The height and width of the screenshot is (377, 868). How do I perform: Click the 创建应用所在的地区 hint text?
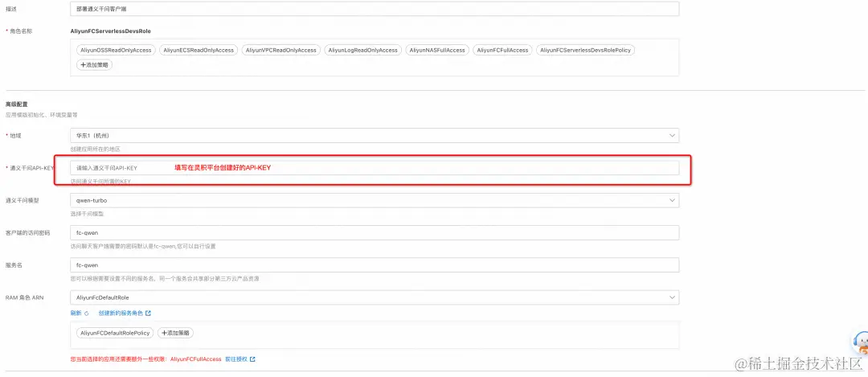point(95,150)
